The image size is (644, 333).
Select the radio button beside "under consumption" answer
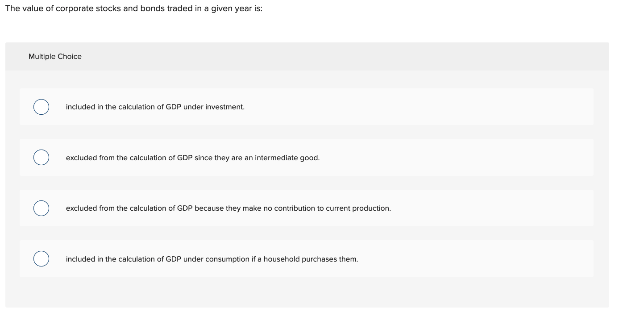41,258
